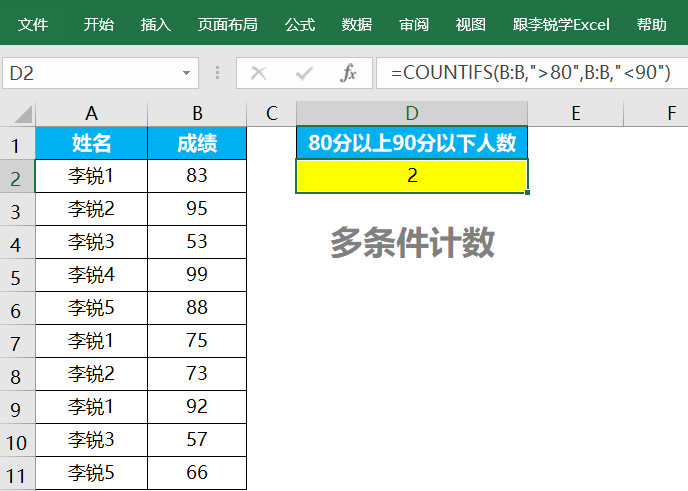This screenshot has height=491, width=688.
Task: Open the 文件 menu tab
Action: pyautogui.click(x=33, y=24)
